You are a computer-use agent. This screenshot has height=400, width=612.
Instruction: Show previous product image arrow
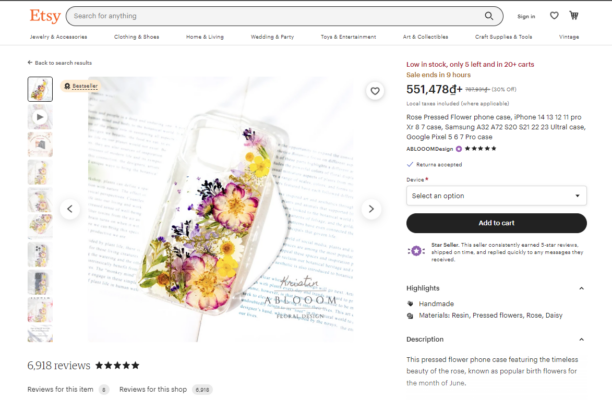click(70, 209)
